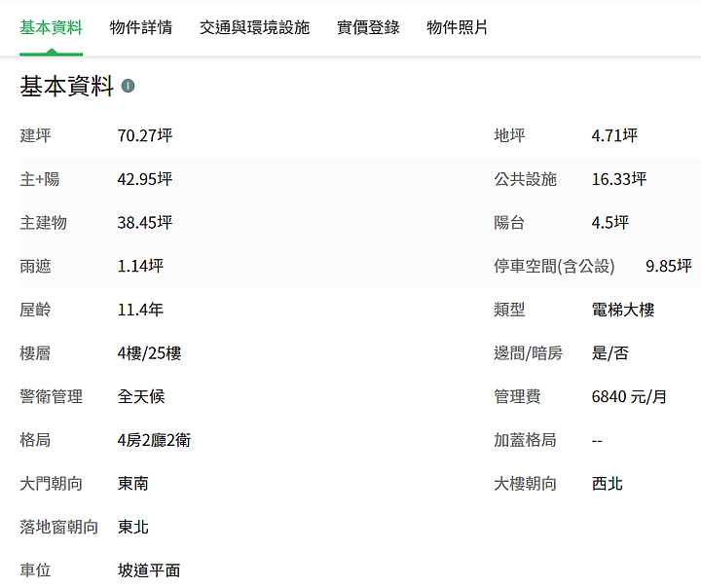The width and height of the screenshot is (701, 588).
Task: Click the 邊間/暗房 label
Action: click(528, 353)
